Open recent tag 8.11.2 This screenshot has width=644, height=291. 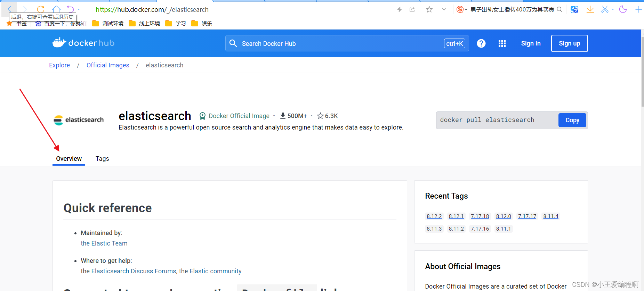point(456,229)
